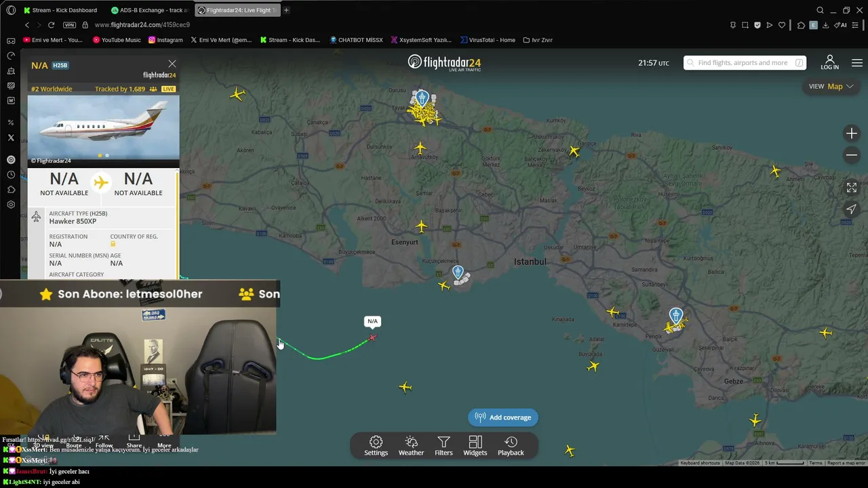Click the Istanbul city label on map
868x488 pixels.
[530, 262]
